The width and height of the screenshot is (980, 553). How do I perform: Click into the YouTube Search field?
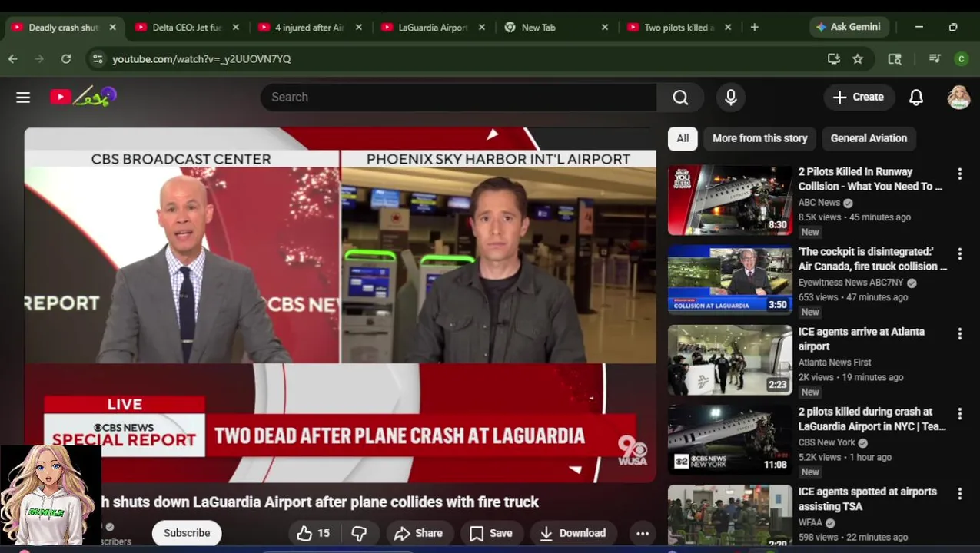(x=459, y=98)
